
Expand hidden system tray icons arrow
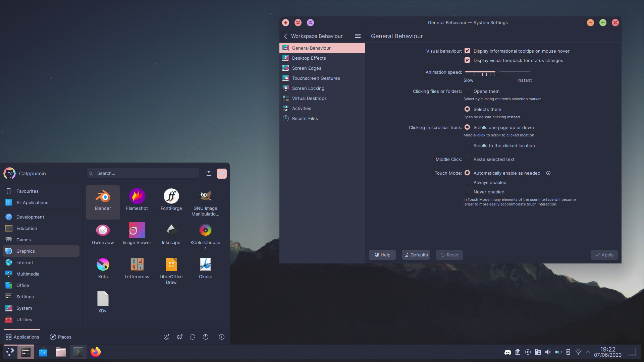point(588,352)
